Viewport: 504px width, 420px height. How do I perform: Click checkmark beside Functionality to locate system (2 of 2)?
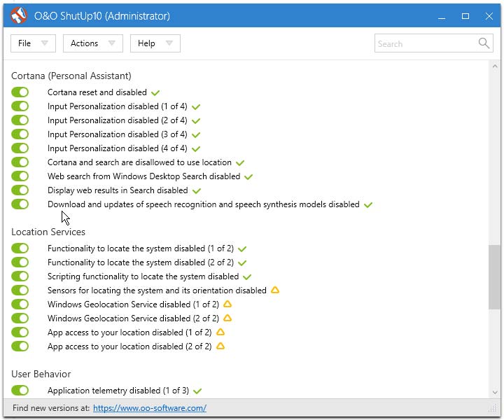point(242,263)
